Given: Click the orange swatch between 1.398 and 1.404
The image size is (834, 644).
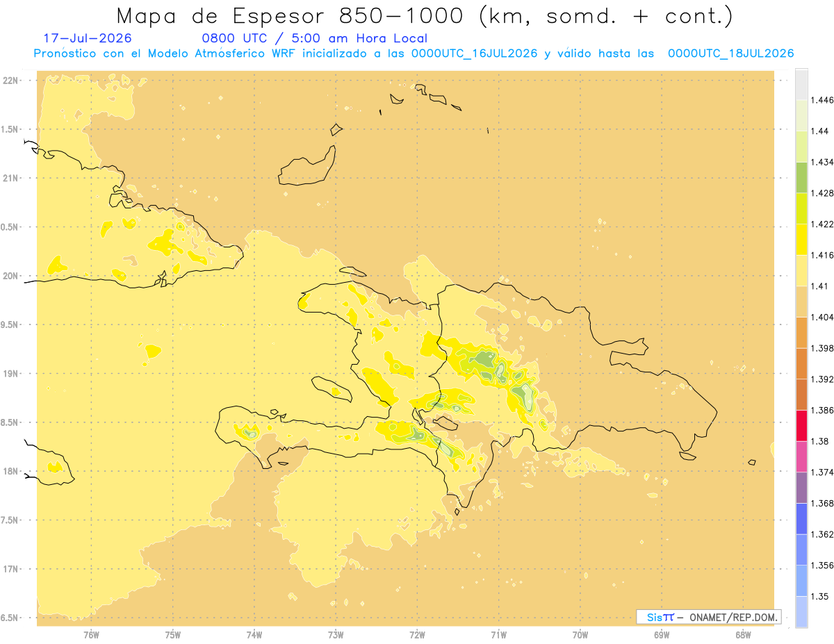Looking at the screenshot, I should (801, 332).
